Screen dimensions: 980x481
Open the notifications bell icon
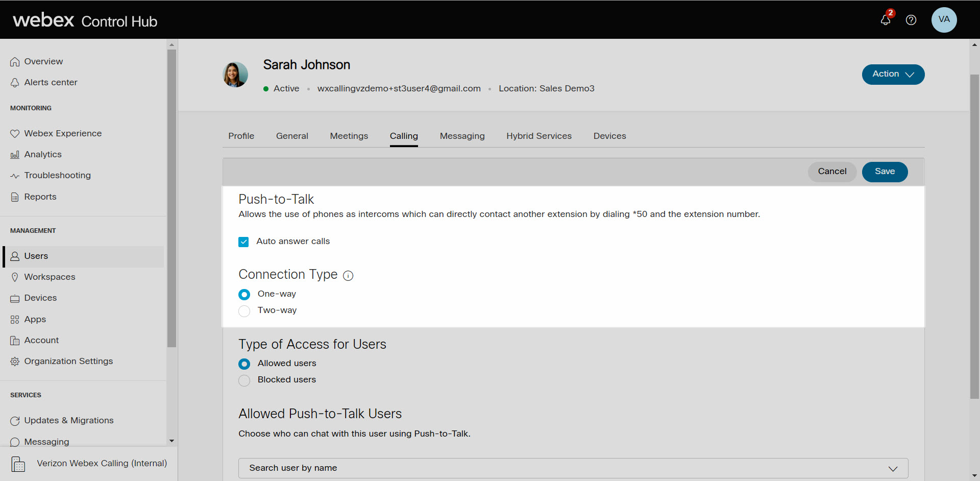pos(886,20)
